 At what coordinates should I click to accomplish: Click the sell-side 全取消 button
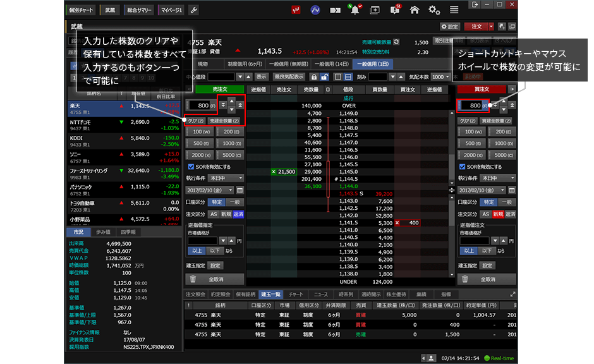[x=215, y=279]
